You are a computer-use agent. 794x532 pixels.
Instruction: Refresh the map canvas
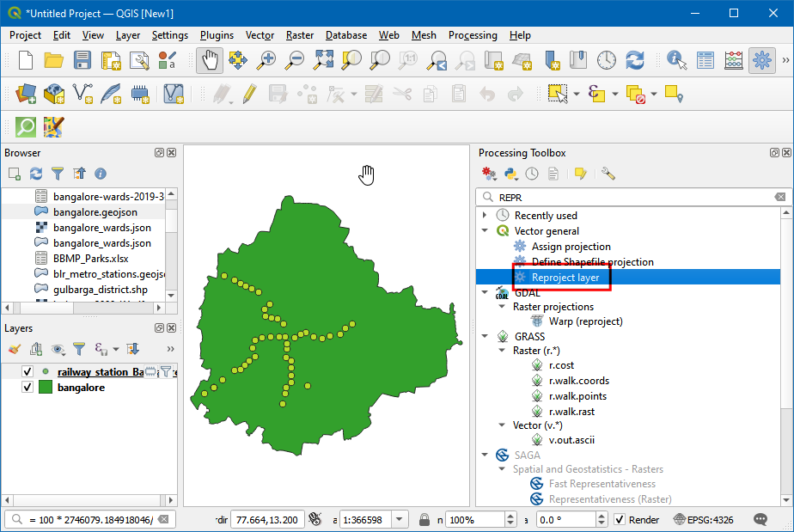point(634,60)
